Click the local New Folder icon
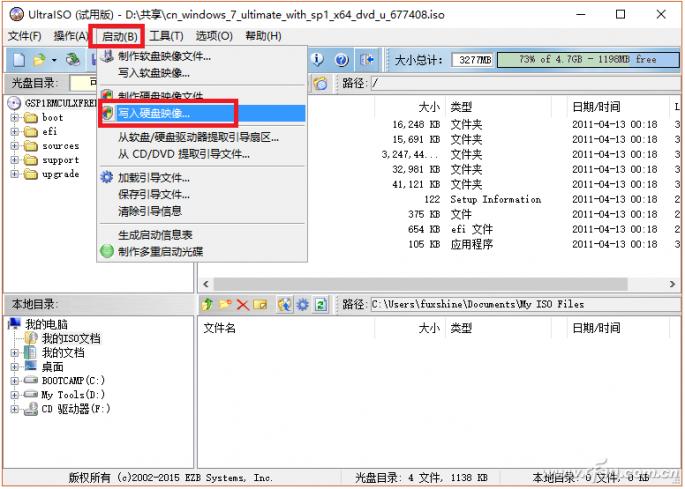Viewport: 685px width, 489px height. (x=225, y=304)
